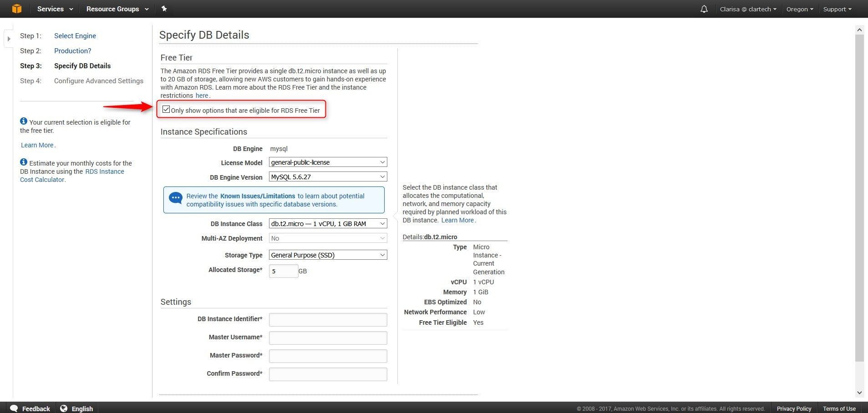Open the Multi-AZ Deployment dropdown
The image size is (868, 413).
click(x=328, y=238)
